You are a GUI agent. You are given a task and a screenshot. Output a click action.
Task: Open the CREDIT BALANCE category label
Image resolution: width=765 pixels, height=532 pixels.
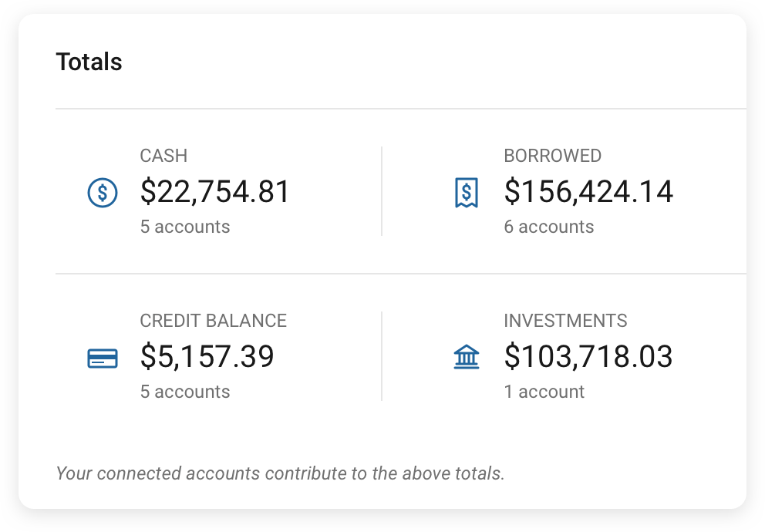coord(213,321)
